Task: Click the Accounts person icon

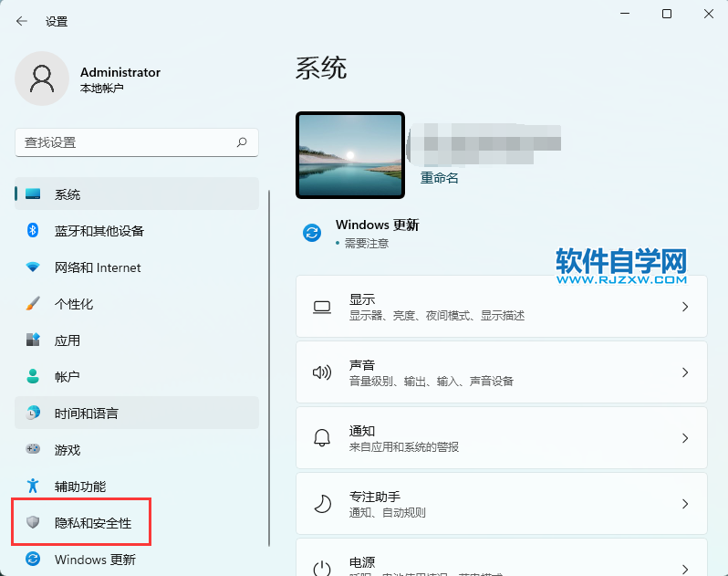Action: click(33, 376)
